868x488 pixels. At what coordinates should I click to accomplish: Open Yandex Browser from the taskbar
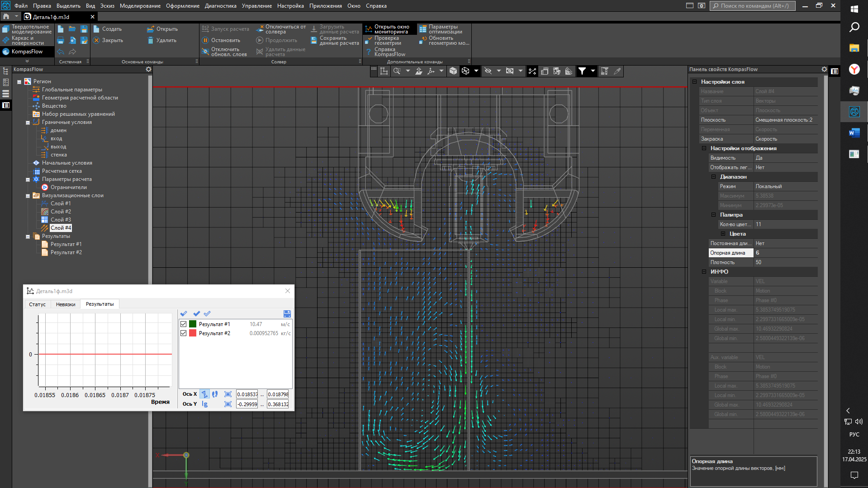[x=854, y=69]
